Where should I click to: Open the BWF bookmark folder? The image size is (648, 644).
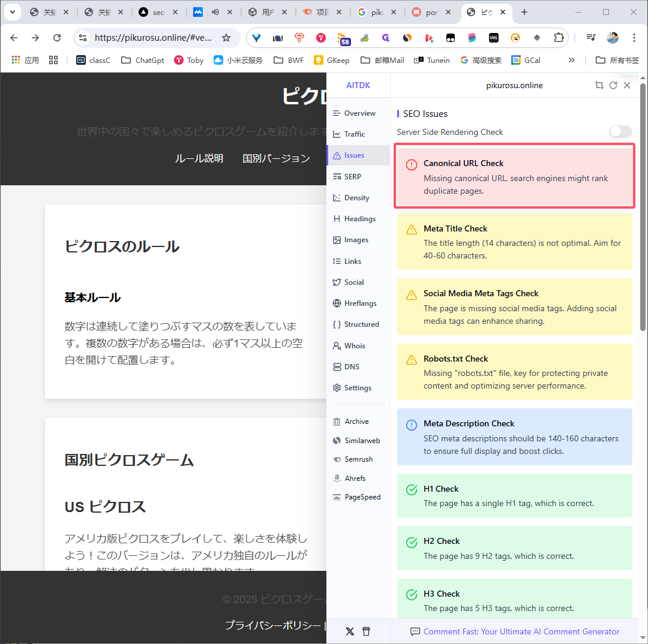289,61
